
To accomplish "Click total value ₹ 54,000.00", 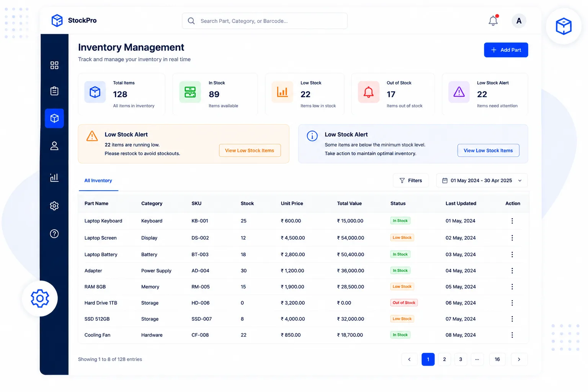I will pos(351,238).
